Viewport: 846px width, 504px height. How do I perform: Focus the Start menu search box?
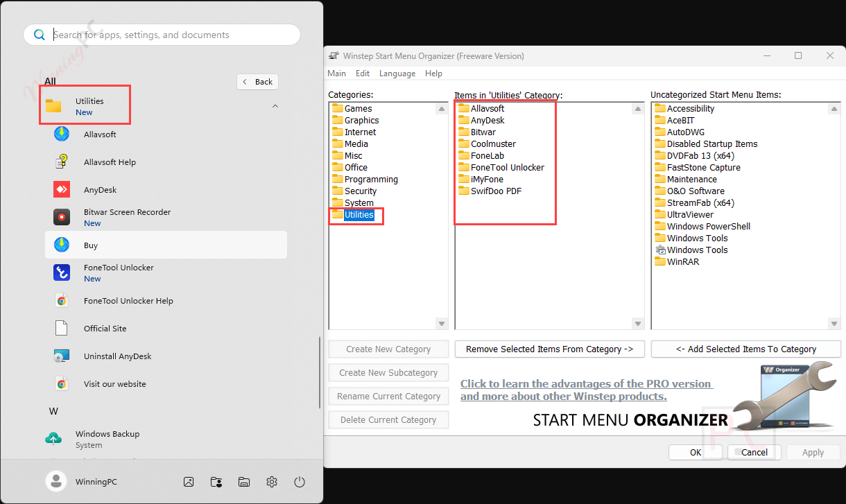(x=162, y=35)
